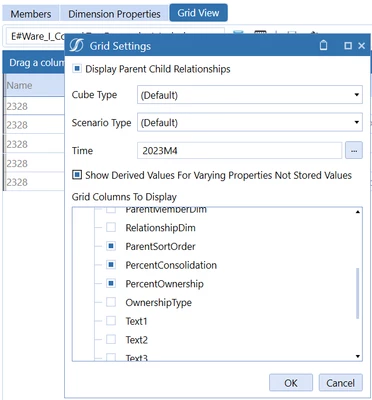372x400 pixels.
Task: Check the Text1 column checkbox
Action: 111,321
